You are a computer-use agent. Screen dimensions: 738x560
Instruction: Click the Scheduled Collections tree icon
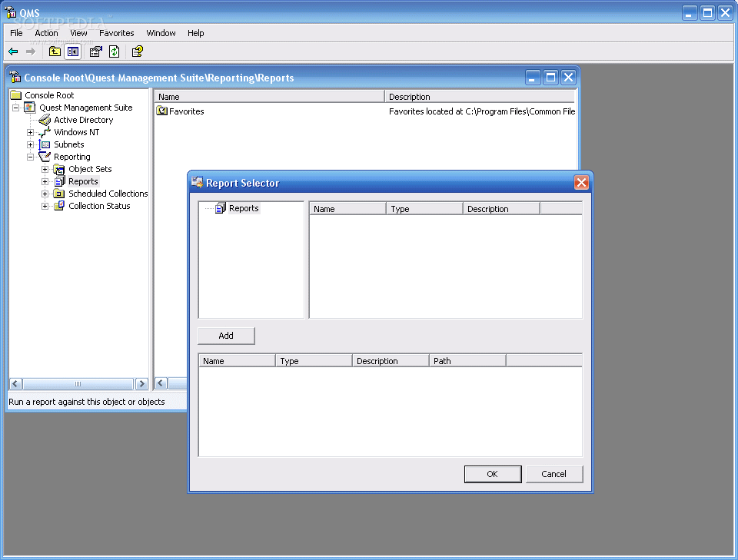click(59, 194)
